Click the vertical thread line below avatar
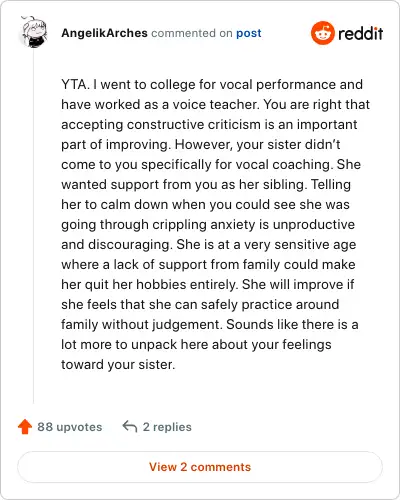This screenshot has height=500, width=400. point(33,227)
